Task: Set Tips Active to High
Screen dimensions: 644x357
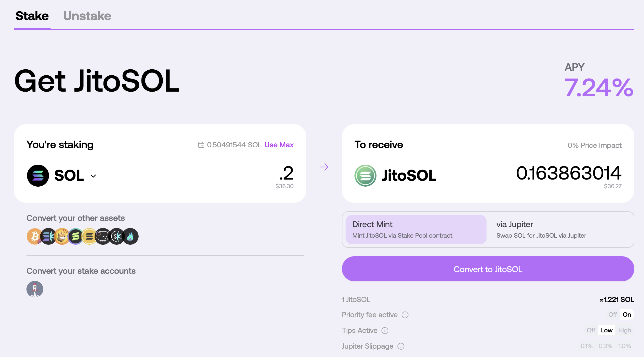Action: tap(625, 330)
